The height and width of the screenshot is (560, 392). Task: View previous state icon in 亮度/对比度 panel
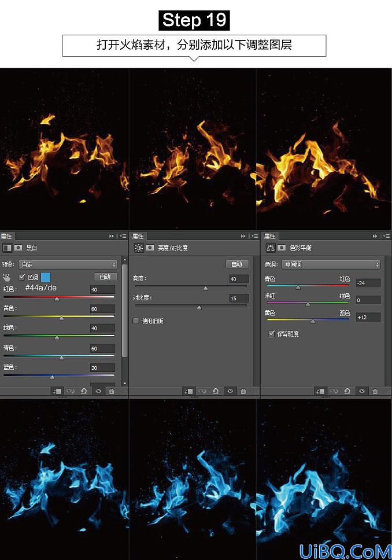click(202, 392)
